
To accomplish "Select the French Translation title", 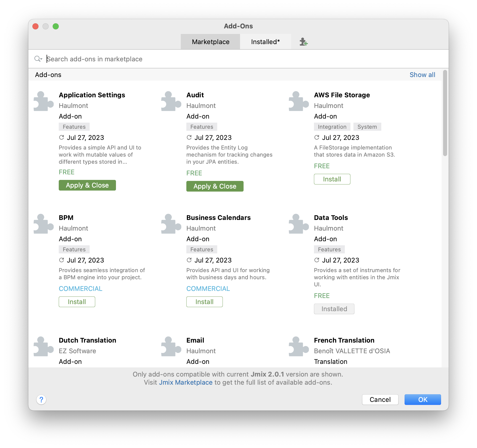I will (344, 340).
